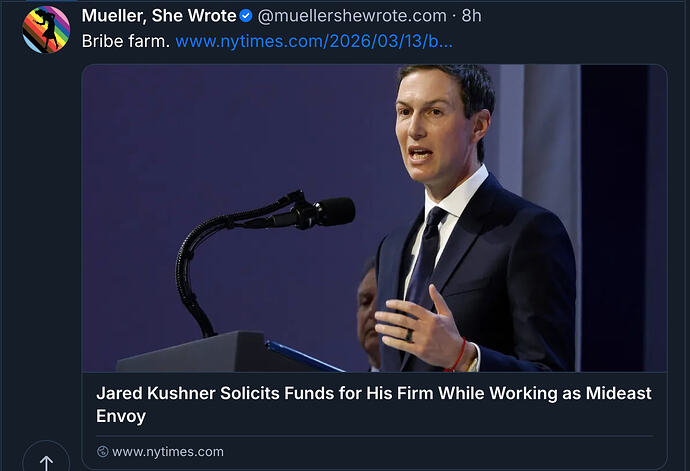The width and height of the screenshot is (690, 471).
Task: Click the globe icon beside www.nytimes.com
Action: [x=102, y=452]
